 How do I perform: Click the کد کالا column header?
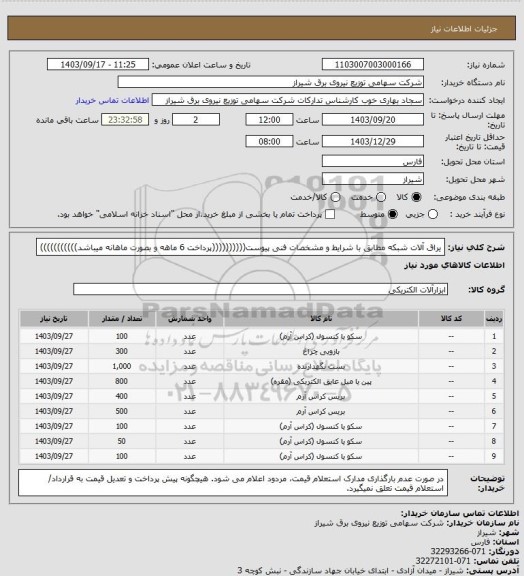(x=451, y=319)
